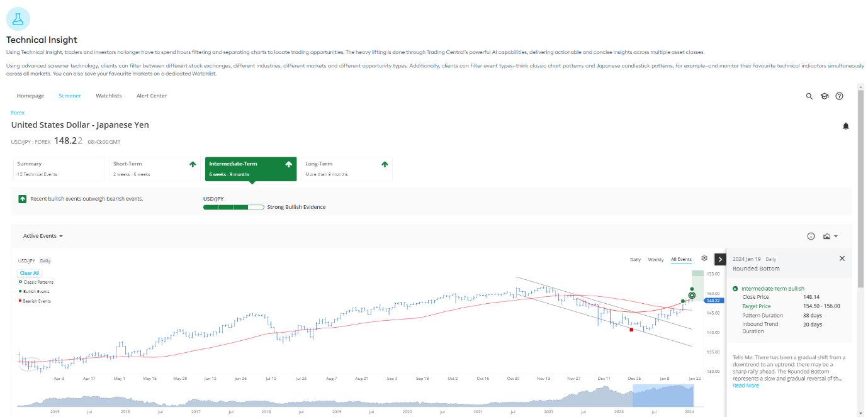
Task: Open the education graduation cap icon
Action: (x=825, y=96)
